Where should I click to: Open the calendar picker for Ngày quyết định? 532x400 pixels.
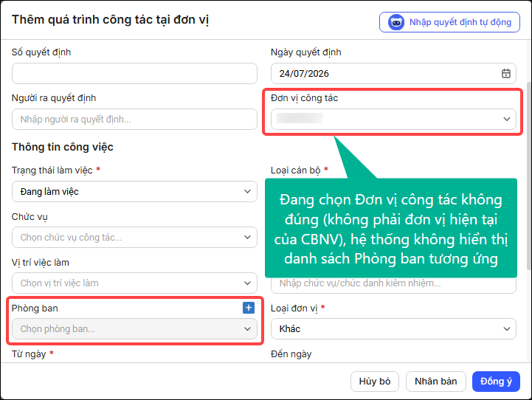coord(506,73)
